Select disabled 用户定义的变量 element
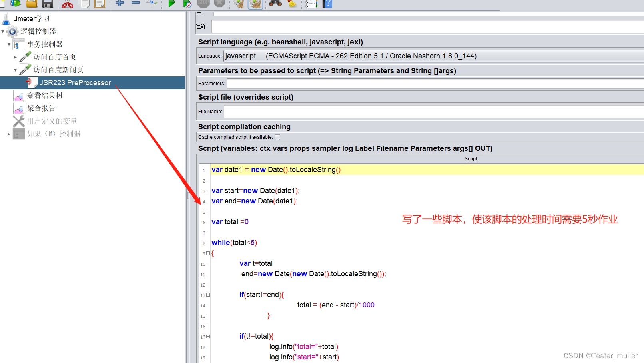This screenshot has height=363, width=644. pyautogui.click(x=52, y=121)
